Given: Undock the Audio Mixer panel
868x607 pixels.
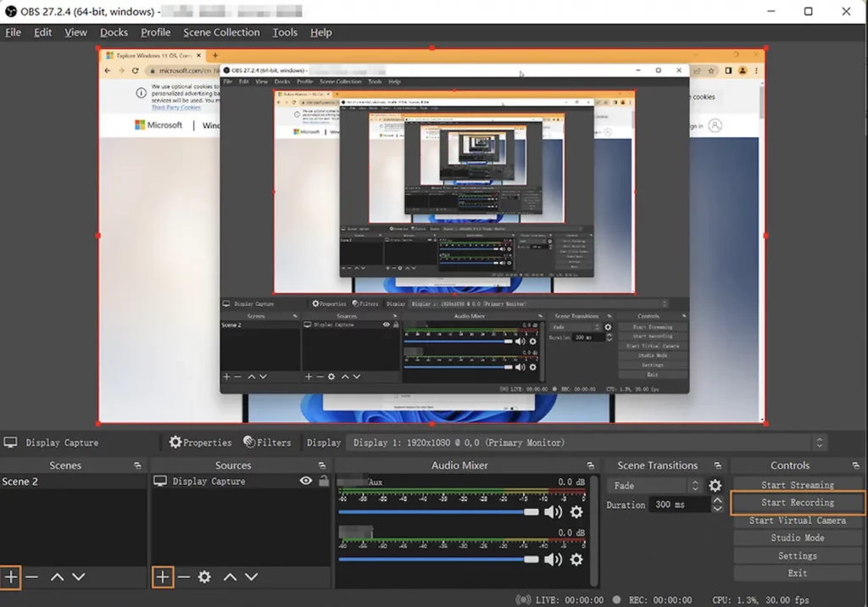Looking at the screenshot, I should 590,465.
